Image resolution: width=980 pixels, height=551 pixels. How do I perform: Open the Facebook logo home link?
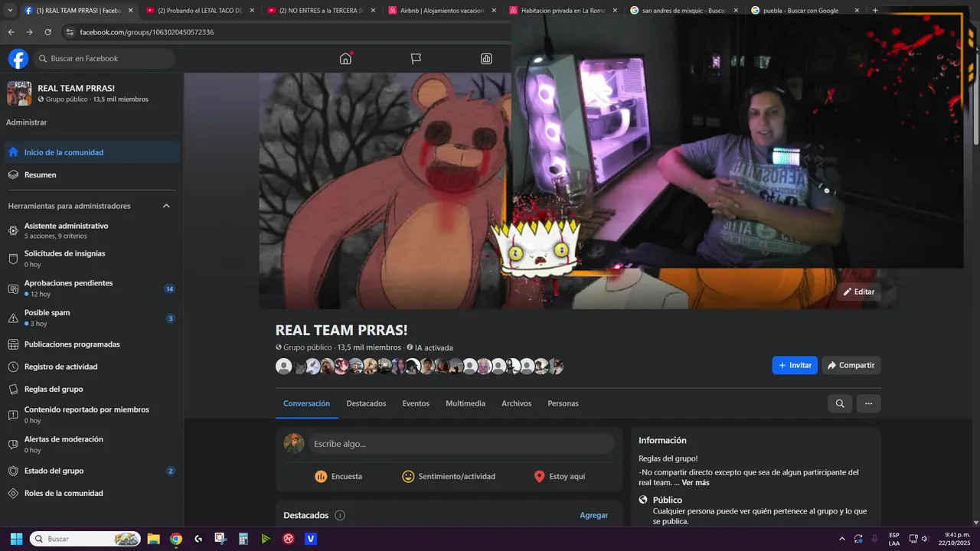(x=18, y=59)
